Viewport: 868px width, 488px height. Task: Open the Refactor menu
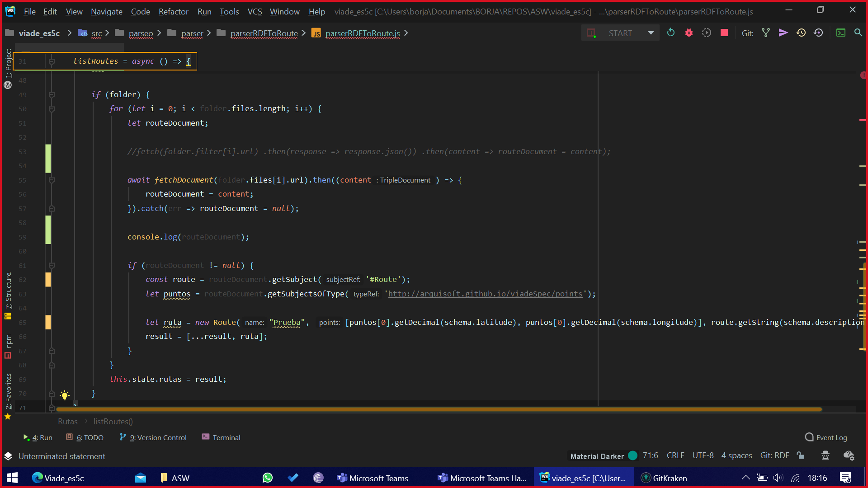click(173, 11)
